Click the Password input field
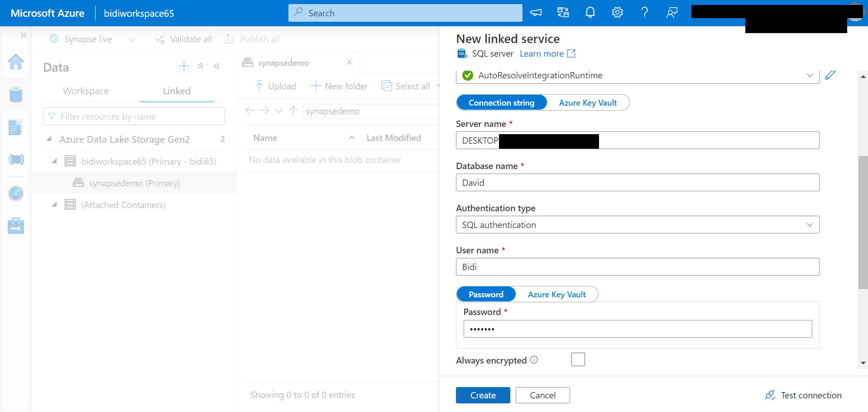Image resolution: width=868 pixels, height=412 pixels. (638, 329)
